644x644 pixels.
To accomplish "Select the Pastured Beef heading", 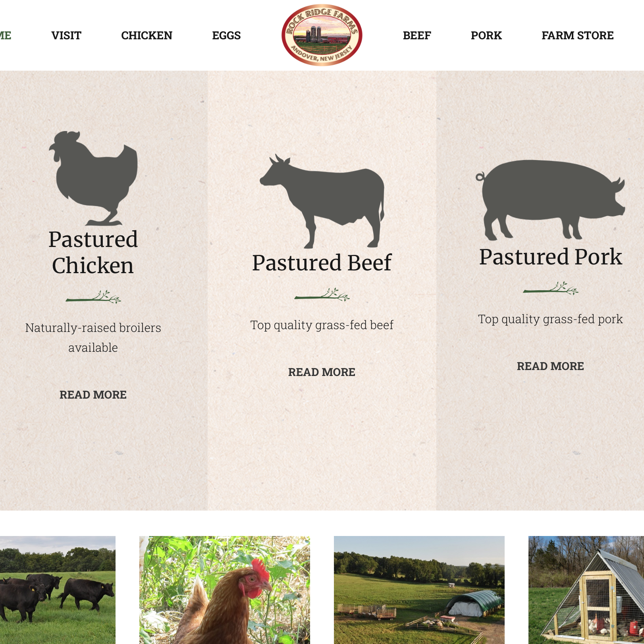I will (322, 262).
